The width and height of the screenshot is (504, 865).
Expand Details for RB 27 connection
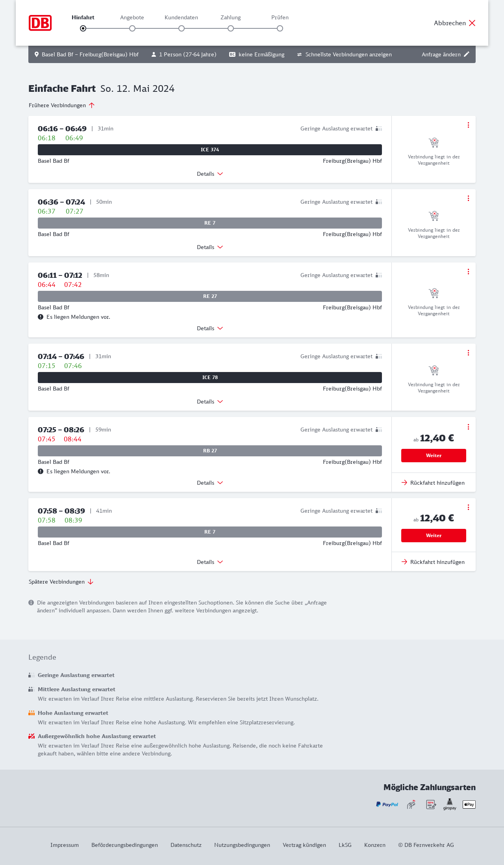point(210,483)
